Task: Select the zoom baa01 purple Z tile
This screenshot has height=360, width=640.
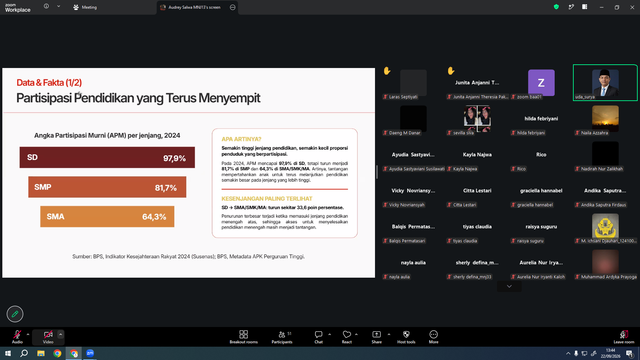Action: tap(541, 82)
